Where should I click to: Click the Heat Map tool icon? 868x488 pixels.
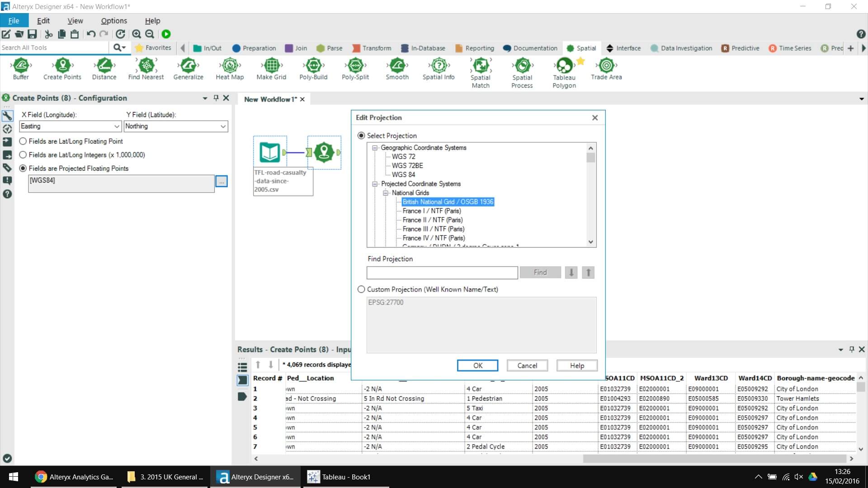tap(230, 66)
